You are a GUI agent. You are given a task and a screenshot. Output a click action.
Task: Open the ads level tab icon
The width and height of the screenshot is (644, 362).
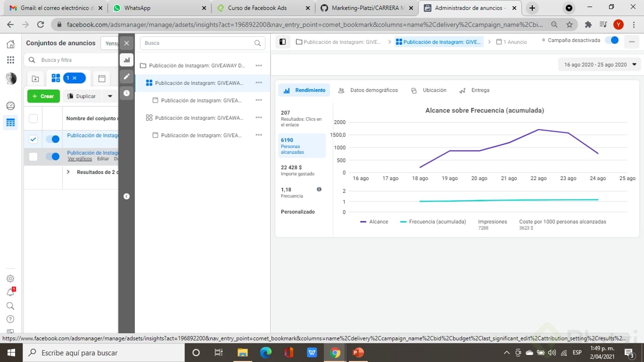[102, 78]
